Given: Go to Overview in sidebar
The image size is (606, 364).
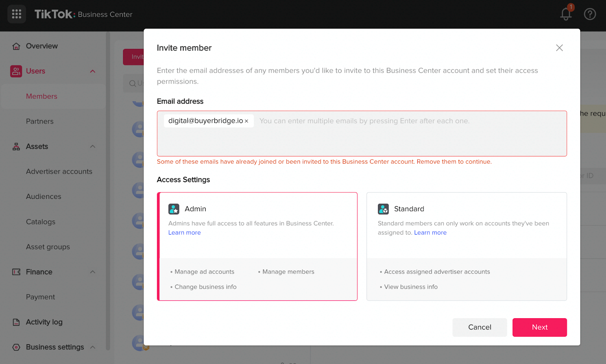Looking at the screenshot, I should pyautogui.click(x=42, y=46).
